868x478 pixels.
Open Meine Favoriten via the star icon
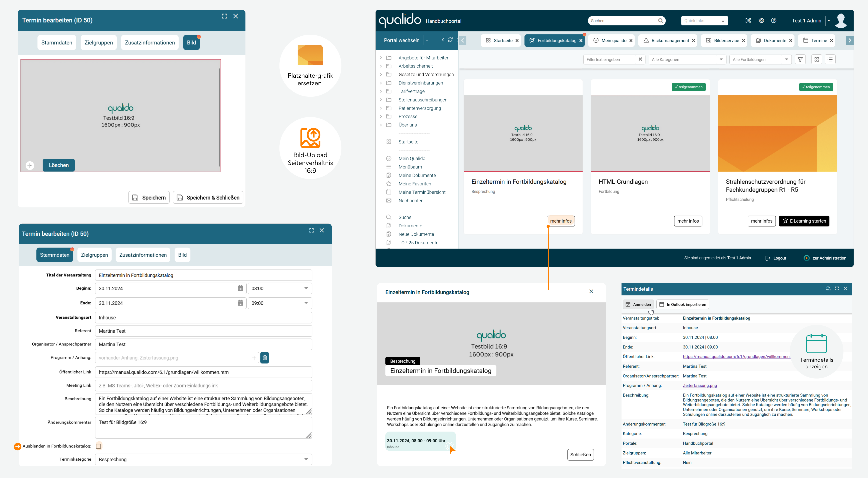389,184
